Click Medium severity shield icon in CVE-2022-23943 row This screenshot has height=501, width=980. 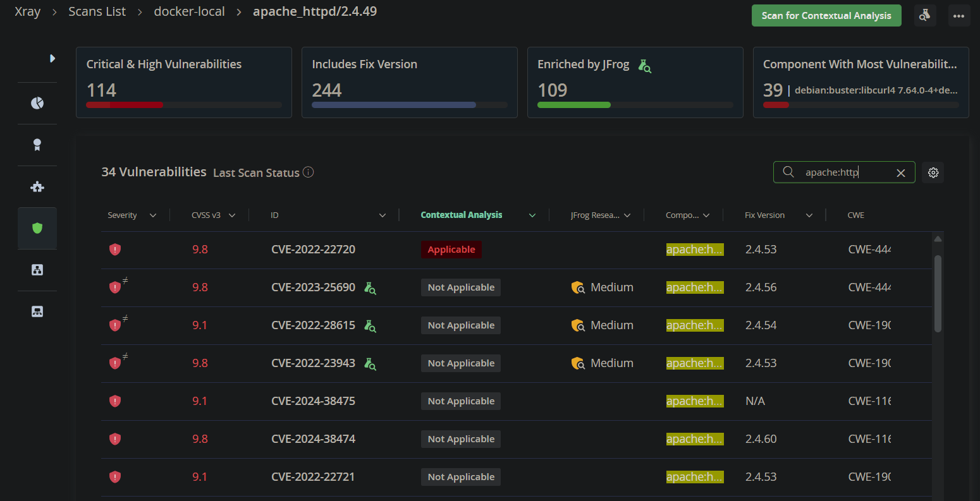pyautogui.click(x=578, y=364)
